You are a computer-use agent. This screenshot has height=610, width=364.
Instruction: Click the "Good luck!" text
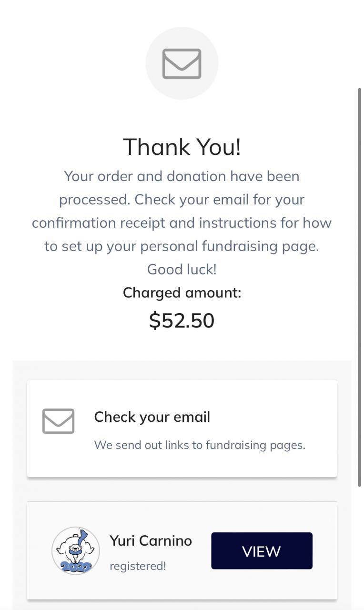(x=182, y=269)
